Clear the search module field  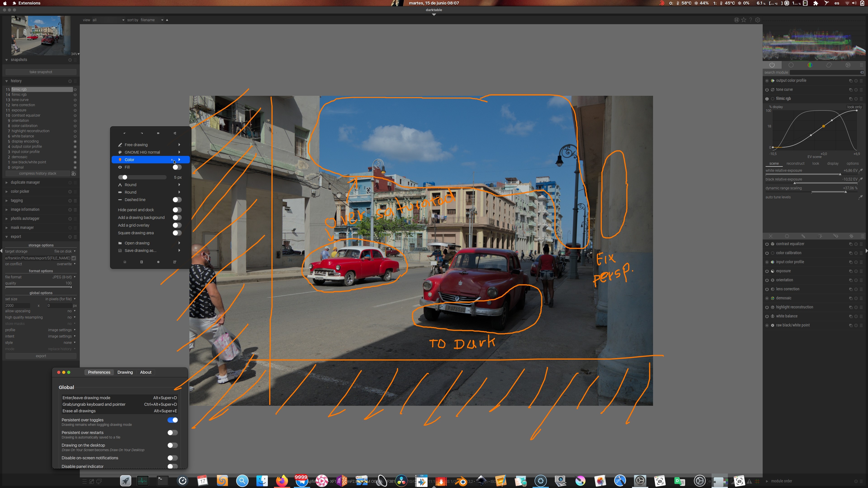862,72
